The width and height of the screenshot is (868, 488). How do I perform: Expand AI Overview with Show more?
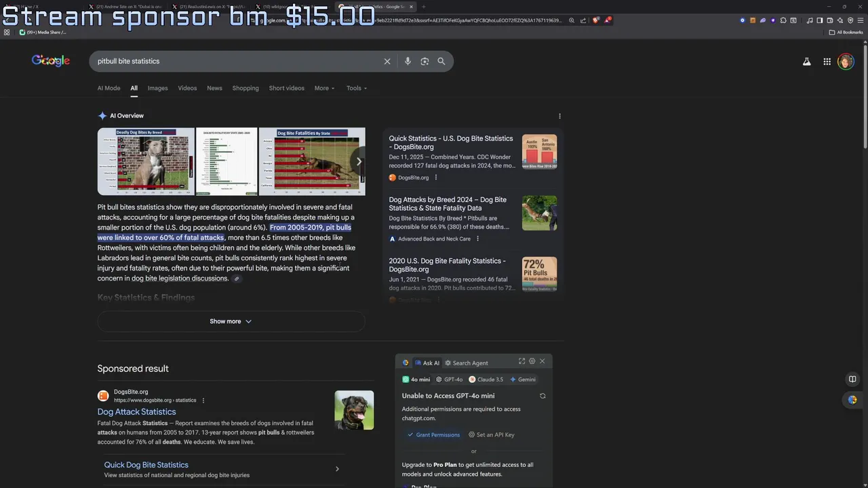pos(231,321)
